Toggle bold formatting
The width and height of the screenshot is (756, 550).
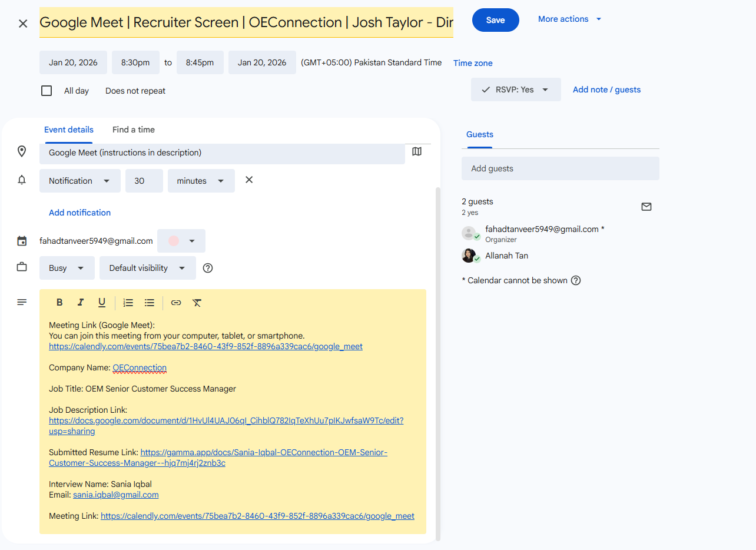(59, 302)
